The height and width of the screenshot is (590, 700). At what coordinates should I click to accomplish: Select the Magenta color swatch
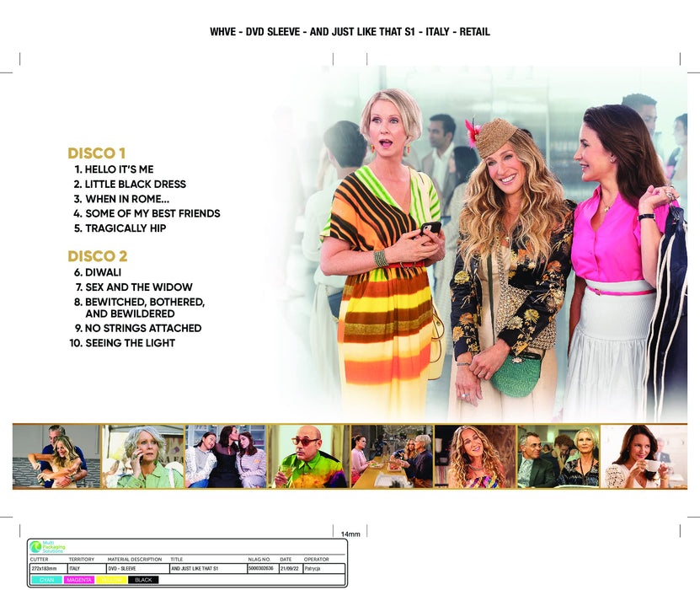(80, 580)
